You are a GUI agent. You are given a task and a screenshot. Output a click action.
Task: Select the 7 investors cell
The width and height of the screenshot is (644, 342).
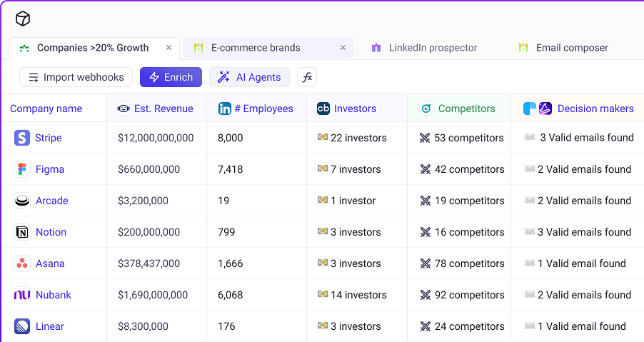coord(357,169)
